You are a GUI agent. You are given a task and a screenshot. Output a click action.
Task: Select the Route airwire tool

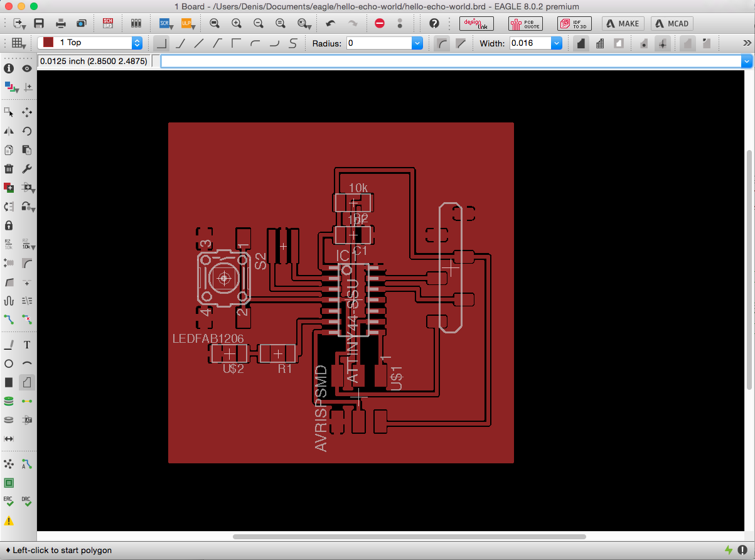9,319
